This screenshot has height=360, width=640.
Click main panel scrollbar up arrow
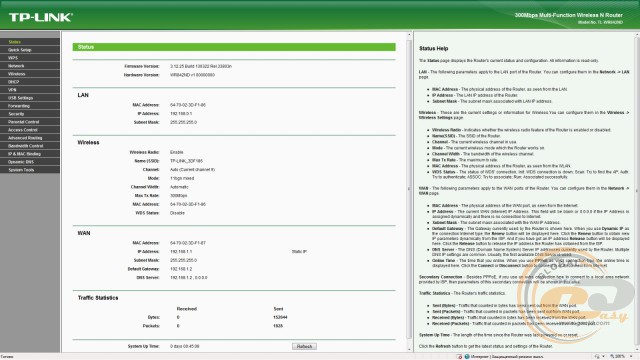coord(409,35)
